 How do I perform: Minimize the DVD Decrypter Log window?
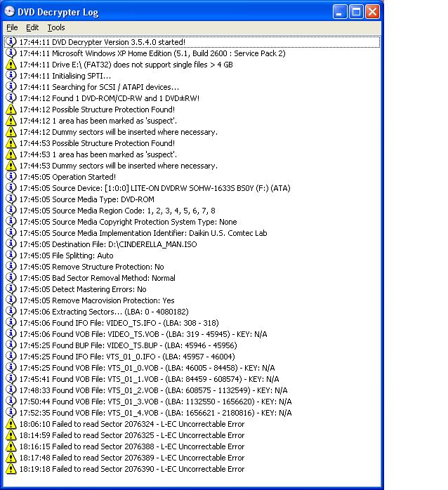340,12
